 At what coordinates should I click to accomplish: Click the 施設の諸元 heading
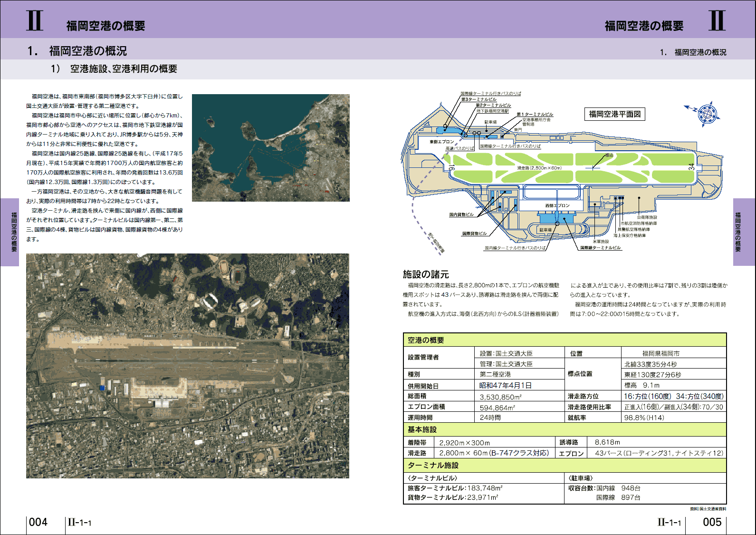(426, 274)
